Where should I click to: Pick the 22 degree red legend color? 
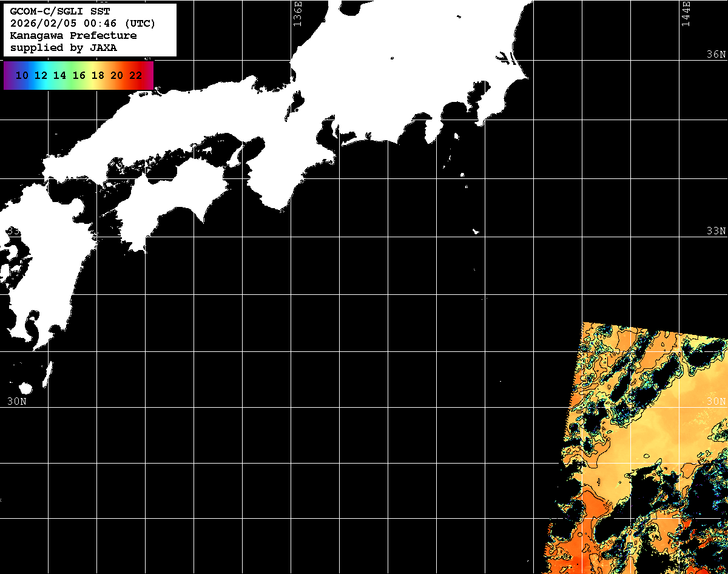(136, 76)
